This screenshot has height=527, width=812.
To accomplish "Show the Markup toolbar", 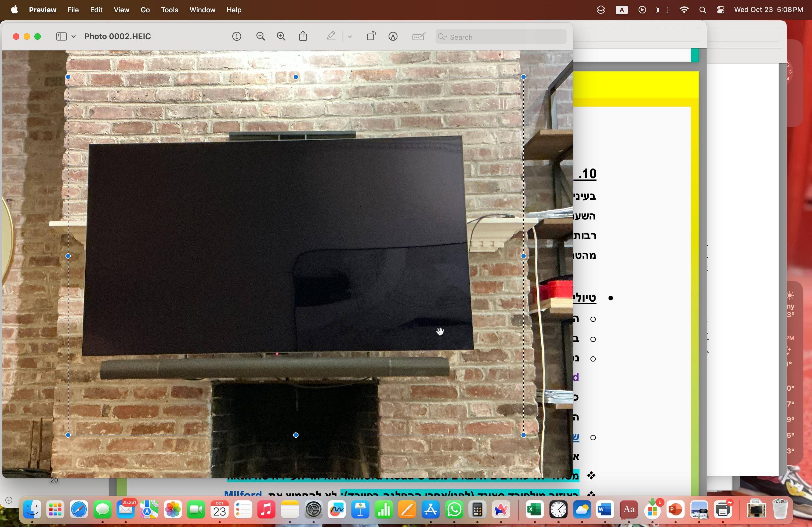I will tap(393, 36).
